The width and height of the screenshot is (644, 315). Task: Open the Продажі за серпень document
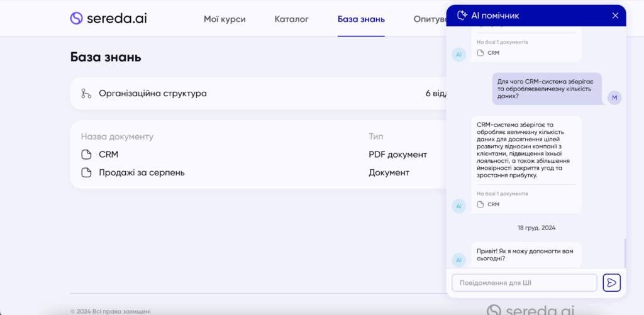tap(142, 172)
